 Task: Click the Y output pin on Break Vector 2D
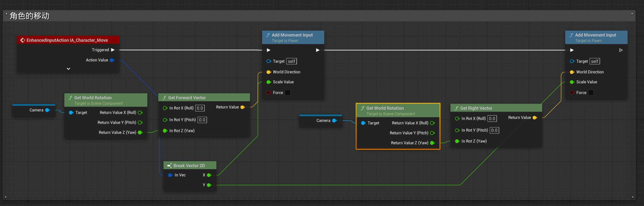(209, 185)
